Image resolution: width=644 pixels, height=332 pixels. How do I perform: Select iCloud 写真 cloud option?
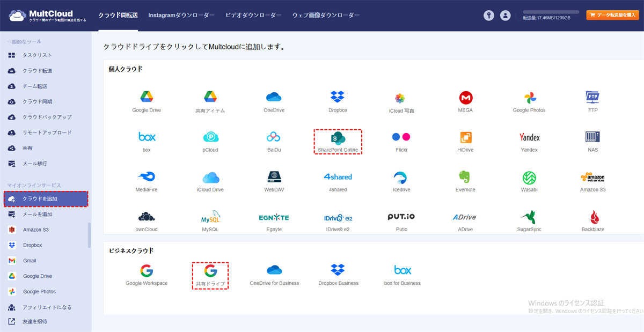point(401,102)
